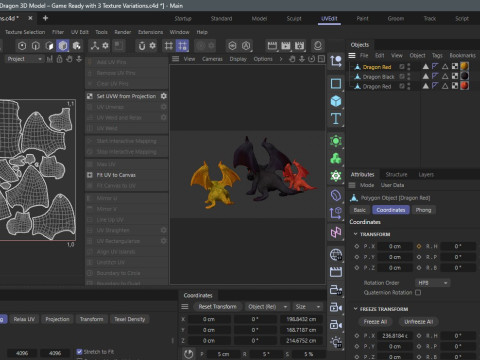Select Dragon Black in the Objects list
Screen dimensions: 480x360
point(378,77)
